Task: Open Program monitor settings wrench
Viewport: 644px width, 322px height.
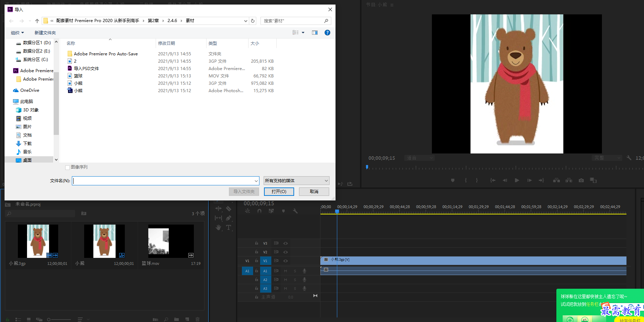Action: coord(629,158)
